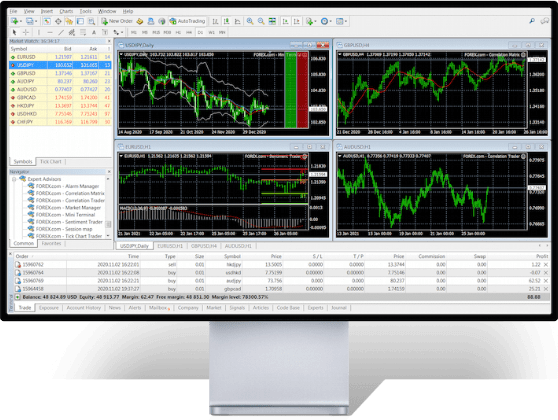
Task: Switch to line chart icon
Action: pos(237,21)
